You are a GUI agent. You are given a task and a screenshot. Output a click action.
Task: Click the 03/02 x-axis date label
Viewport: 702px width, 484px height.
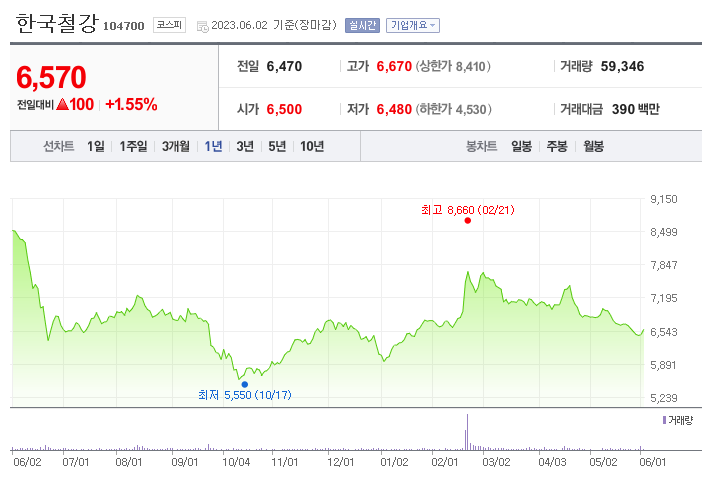click(x=496, y=462)
